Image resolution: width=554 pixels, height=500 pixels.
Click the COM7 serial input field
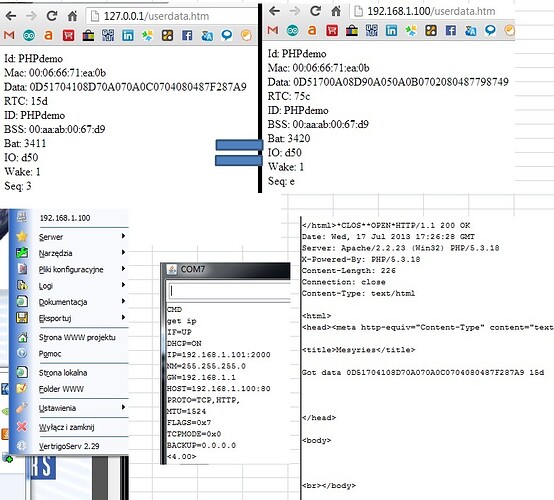229,291
